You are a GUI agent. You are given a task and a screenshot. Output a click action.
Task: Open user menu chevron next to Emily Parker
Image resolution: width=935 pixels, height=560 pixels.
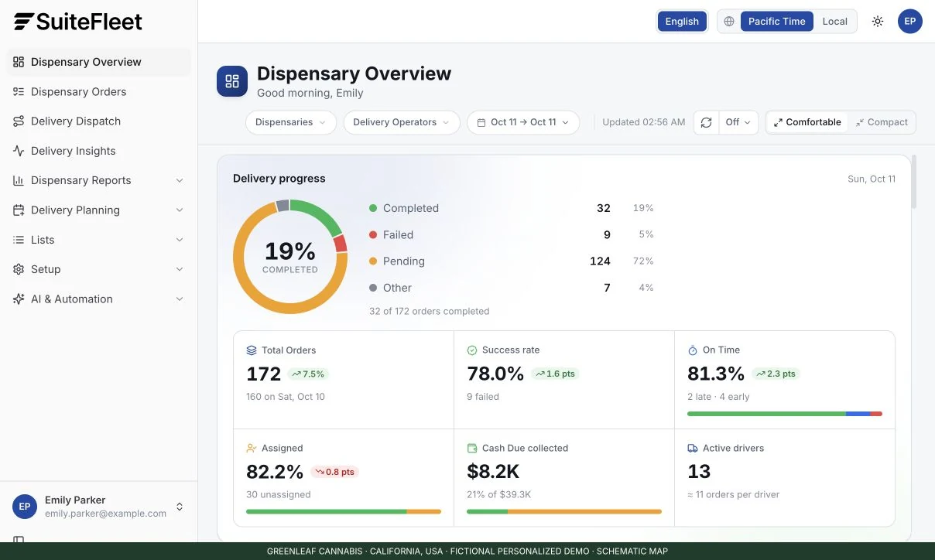(180, 507)
